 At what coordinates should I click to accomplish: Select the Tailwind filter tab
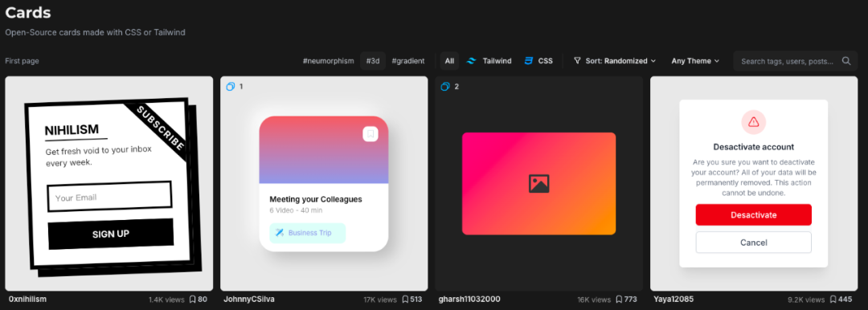tap(489, 61)
